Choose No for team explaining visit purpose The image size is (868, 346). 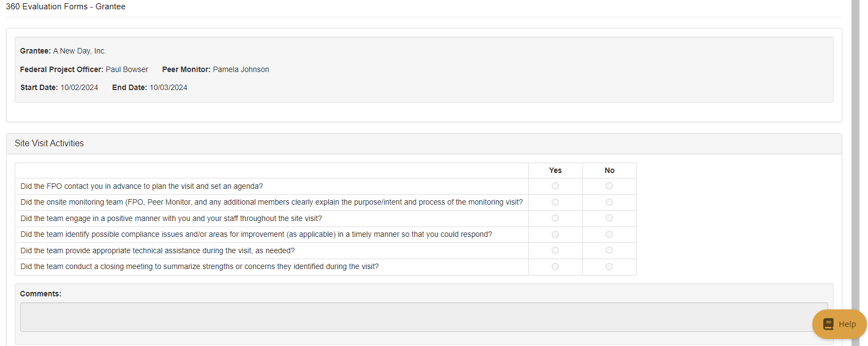(x=609, y=202)
